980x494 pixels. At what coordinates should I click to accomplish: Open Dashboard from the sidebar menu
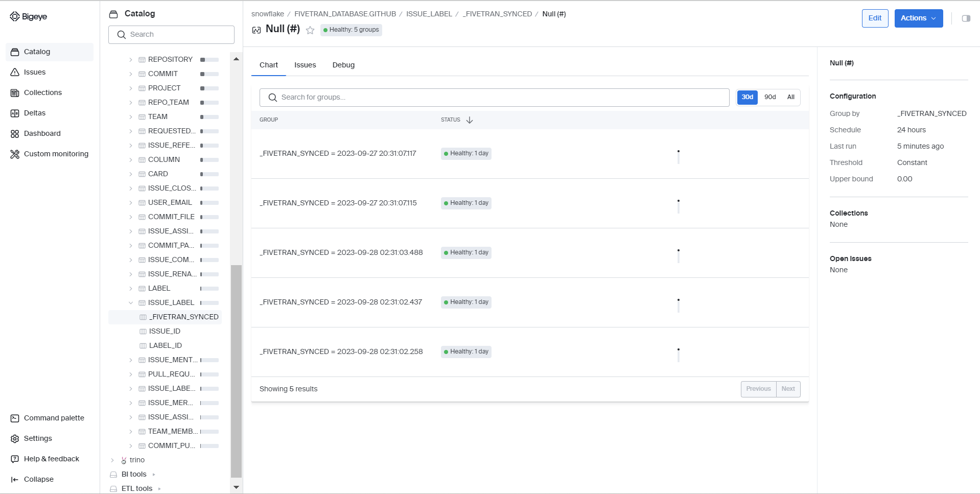50,133
